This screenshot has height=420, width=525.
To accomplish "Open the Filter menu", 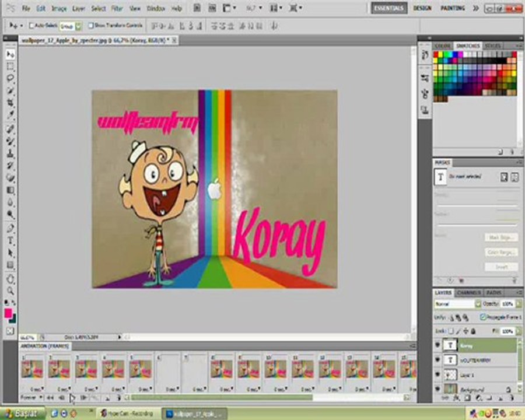I will pyautogui.click(x=117, y=9).
